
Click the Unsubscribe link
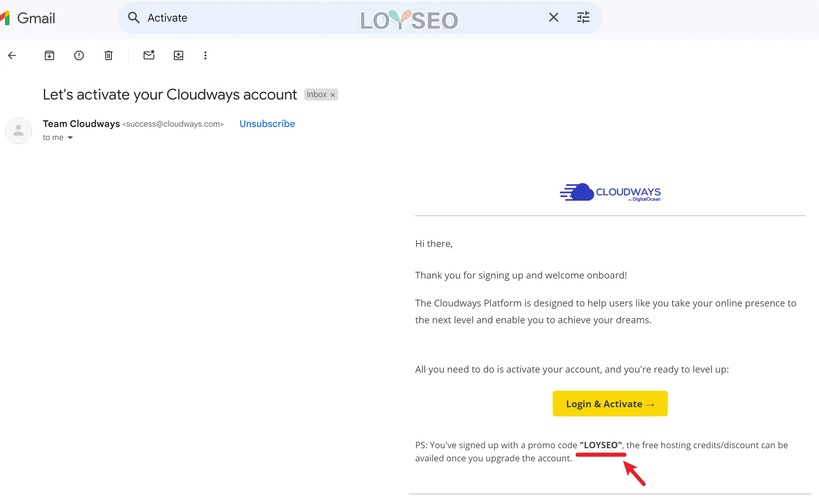click(x=267, y=124)
